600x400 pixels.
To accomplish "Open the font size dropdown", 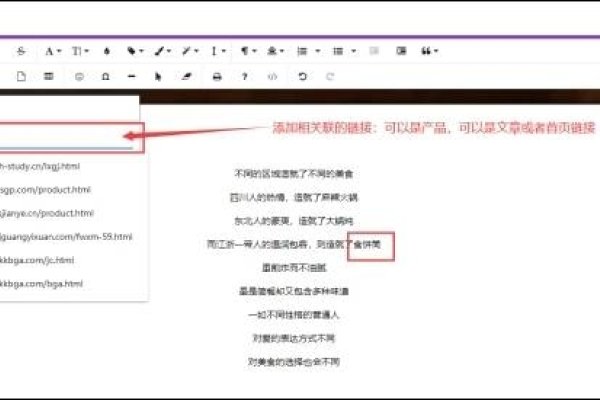I will tap(80, 51).
